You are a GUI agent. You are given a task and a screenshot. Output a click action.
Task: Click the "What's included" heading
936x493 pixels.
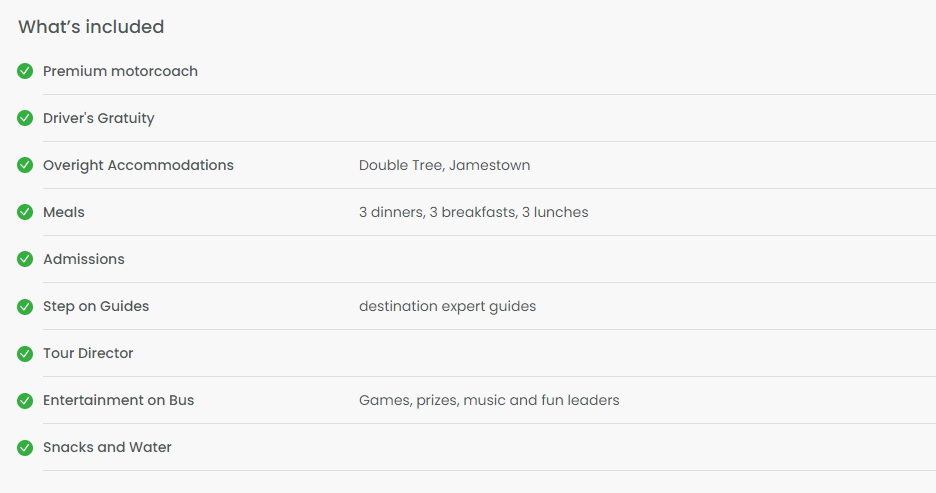pos(91,27)
